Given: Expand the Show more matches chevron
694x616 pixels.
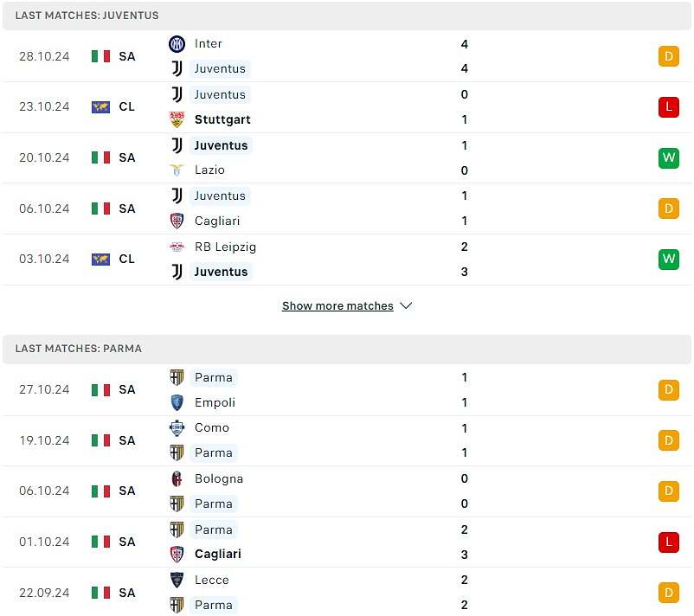Looking at the screenshot, I should (x=406, y=305).
